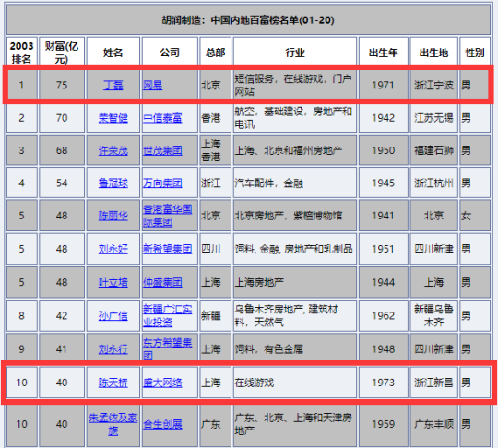The image size is (498, 448).
Task: Click the birth year 1942
Action: [x=384, y=118]
